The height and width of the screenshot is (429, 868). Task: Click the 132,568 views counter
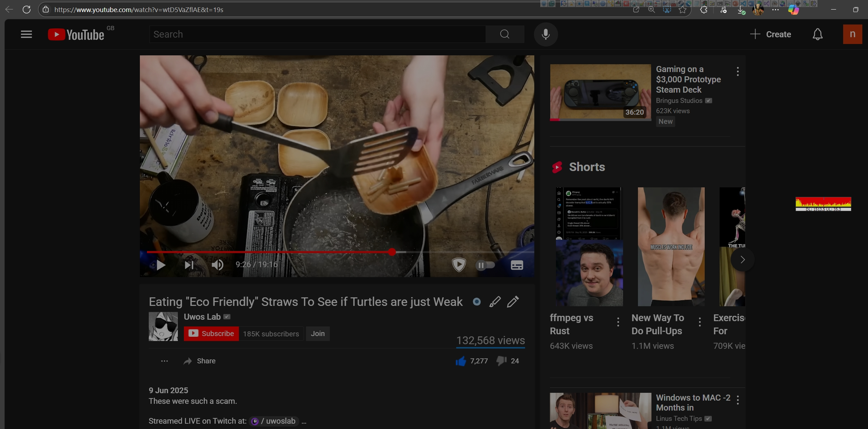point(491,340)
